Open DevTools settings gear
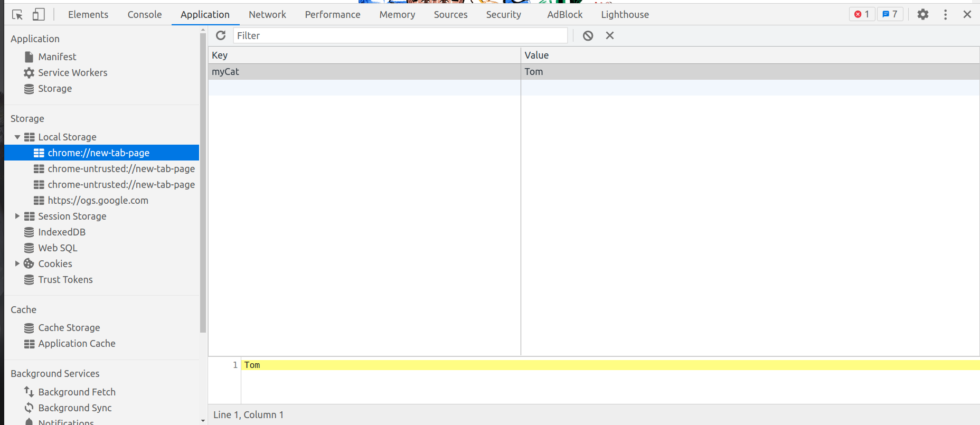This screenshot has height=425, width=980. 922,15
